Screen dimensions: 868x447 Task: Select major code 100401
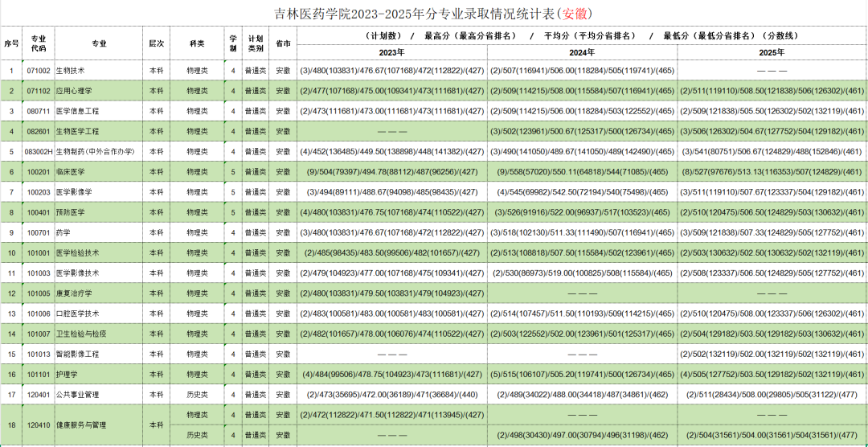click(39, 212)
